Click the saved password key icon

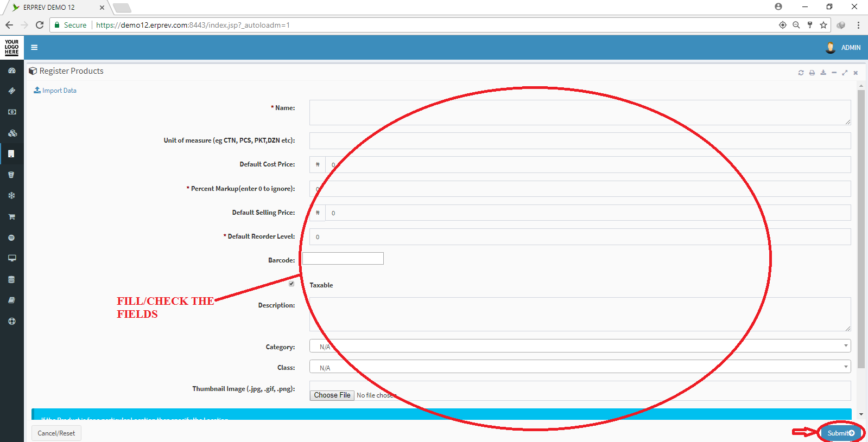pyautogui.click(x=810, y=25)
